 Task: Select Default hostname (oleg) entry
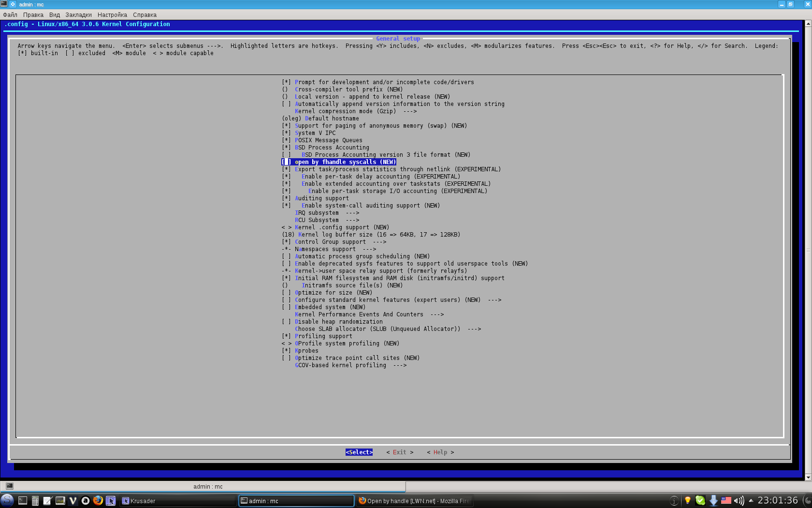[x=320, y=119]
